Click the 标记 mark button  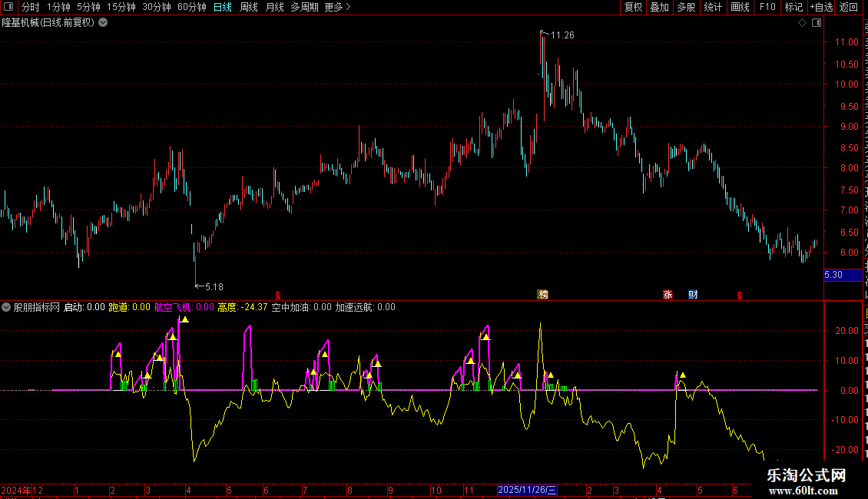793,7
